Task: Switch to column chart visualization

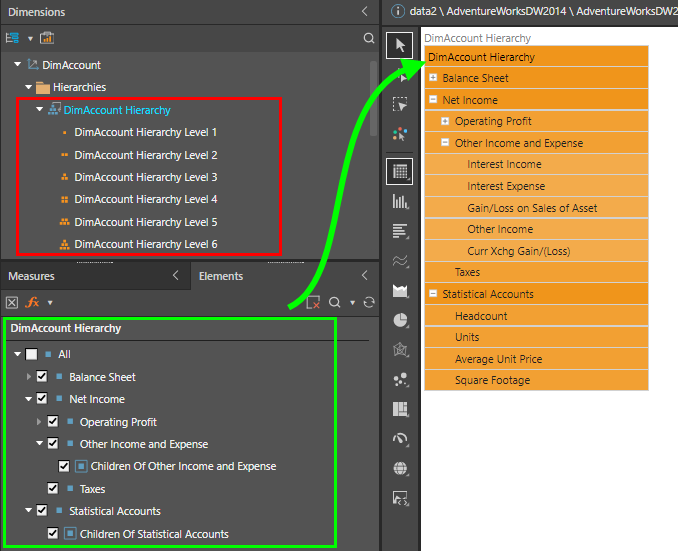Action: pos(400,201)
